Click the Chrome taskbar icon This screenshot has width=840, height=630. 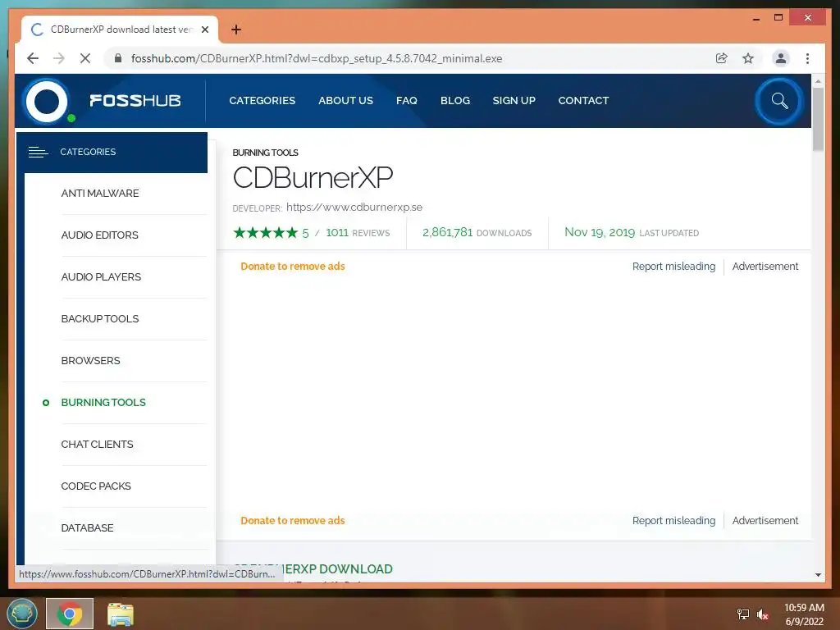70,614
